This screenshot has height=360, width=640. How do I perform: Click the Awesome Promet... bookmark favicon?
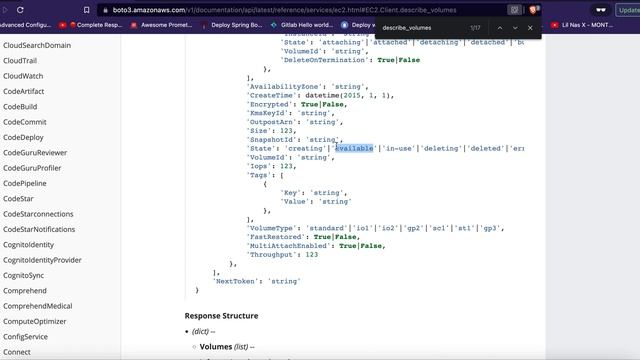tap(134, 25)
